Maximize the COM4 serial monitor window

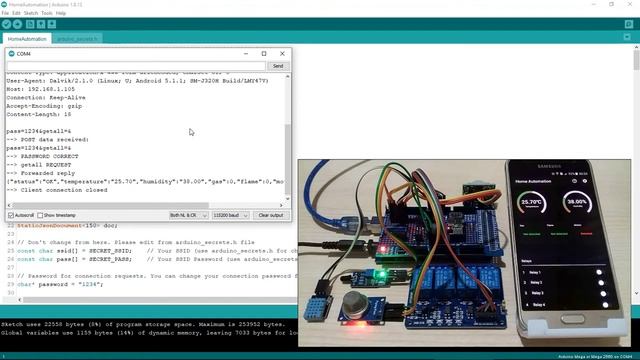pyautogui.click(x=264, y=53)
